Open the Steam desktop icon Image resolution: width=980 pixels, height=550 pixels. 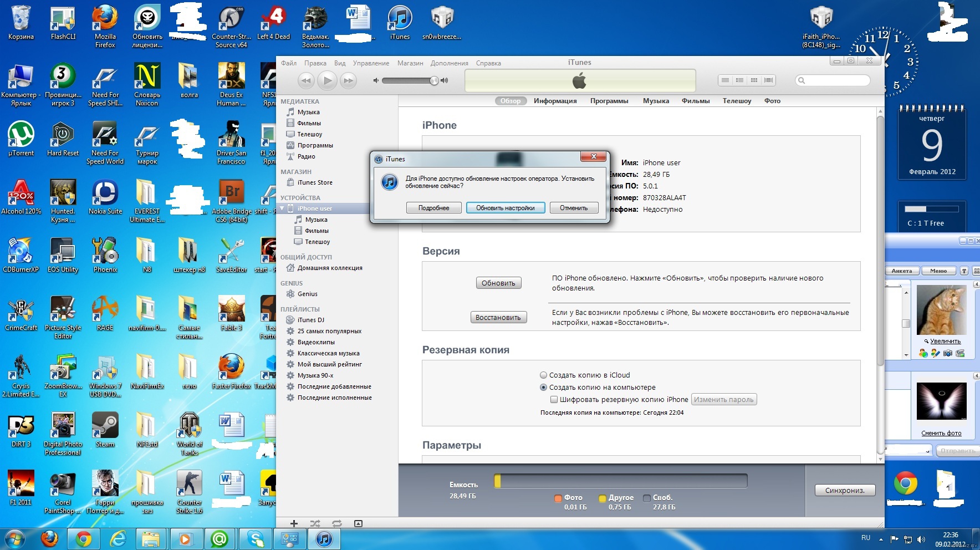click(105, 430)
